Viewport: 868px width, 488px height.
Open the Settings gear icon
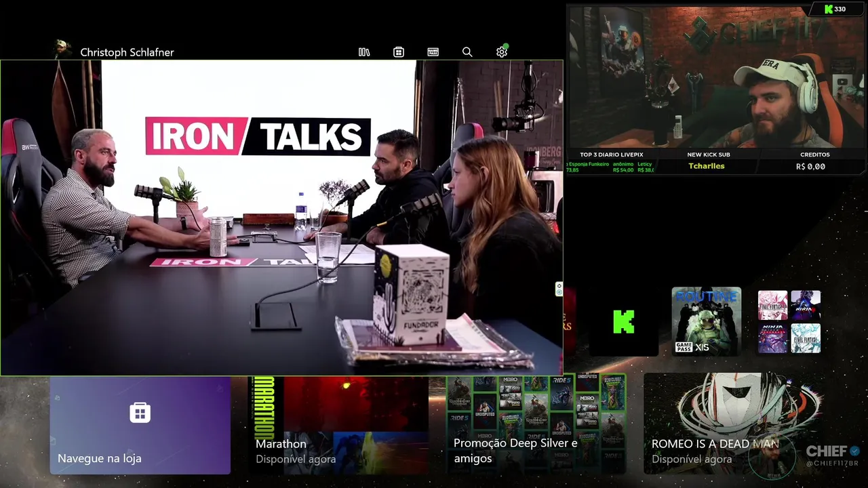tap(502, 52)
